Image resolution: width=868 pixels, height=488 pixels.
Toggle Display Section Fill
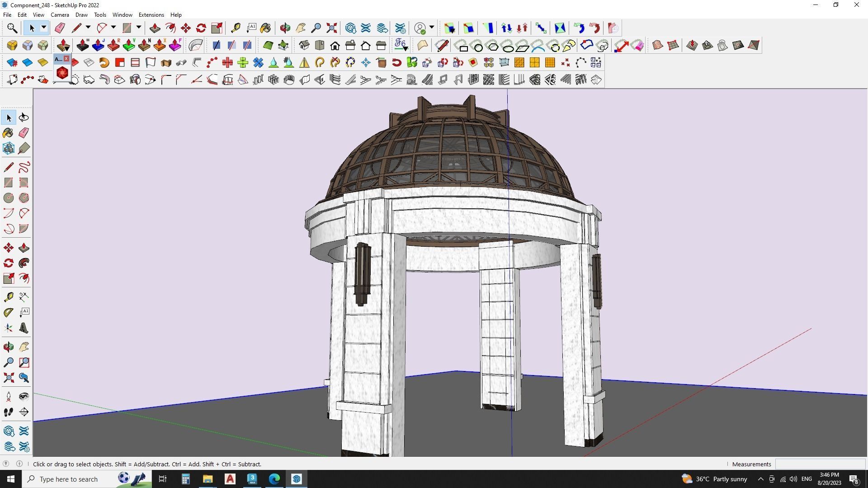point(247,45)
